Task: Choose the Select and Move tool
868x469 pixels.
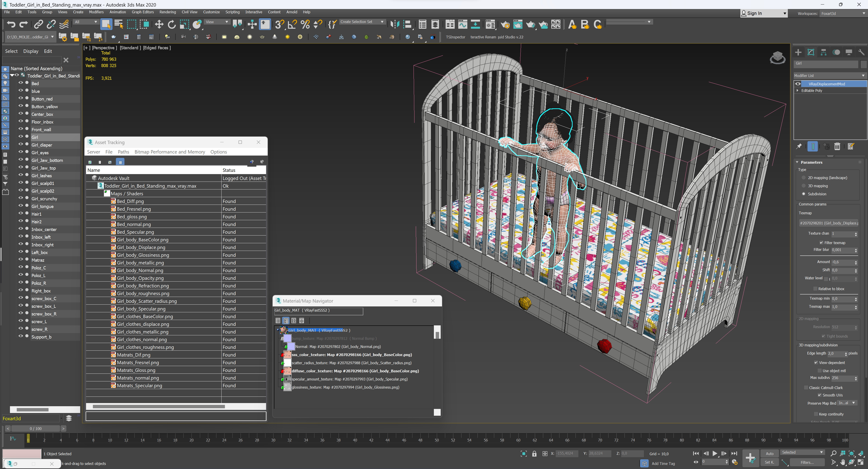Action: [x=159, y=24]
